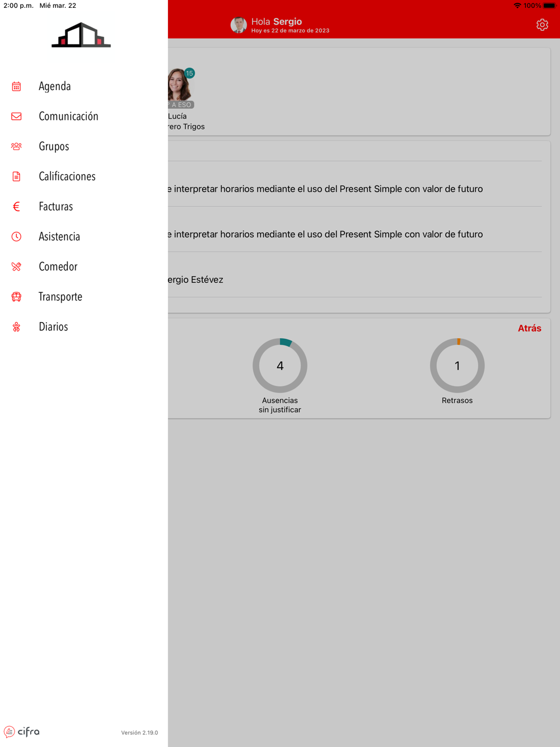Tap the Retrasos ring showing 1
This screenshot has height=747, width=560.
tap(457, 366)
